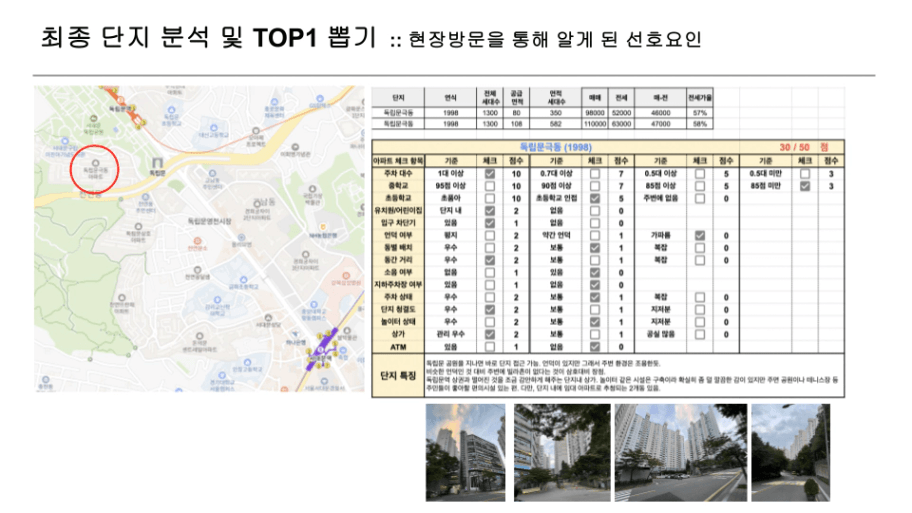Viewport: 912px width, 513px height.
Task: Click the purple 서대문역 station marker
Action: [x=320, y=350]
